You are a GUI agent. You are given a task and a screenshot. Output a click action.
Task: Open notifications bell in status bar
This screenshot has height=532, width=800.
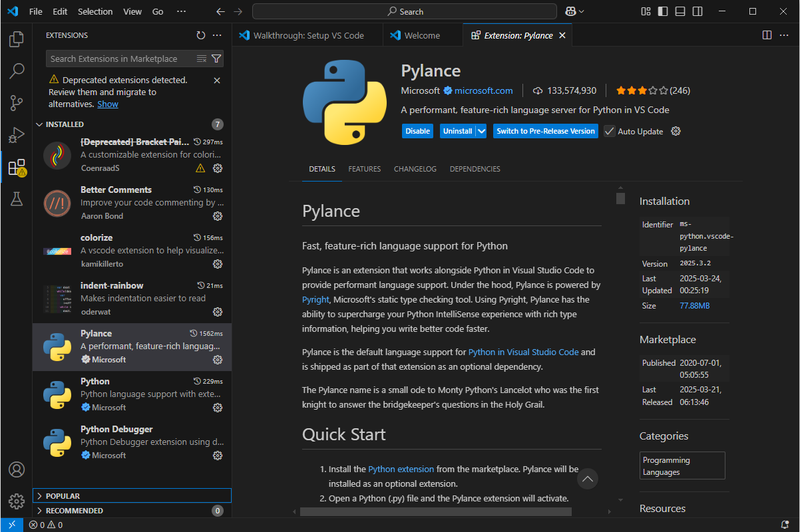pyautogui.click(x=785, y=525)
